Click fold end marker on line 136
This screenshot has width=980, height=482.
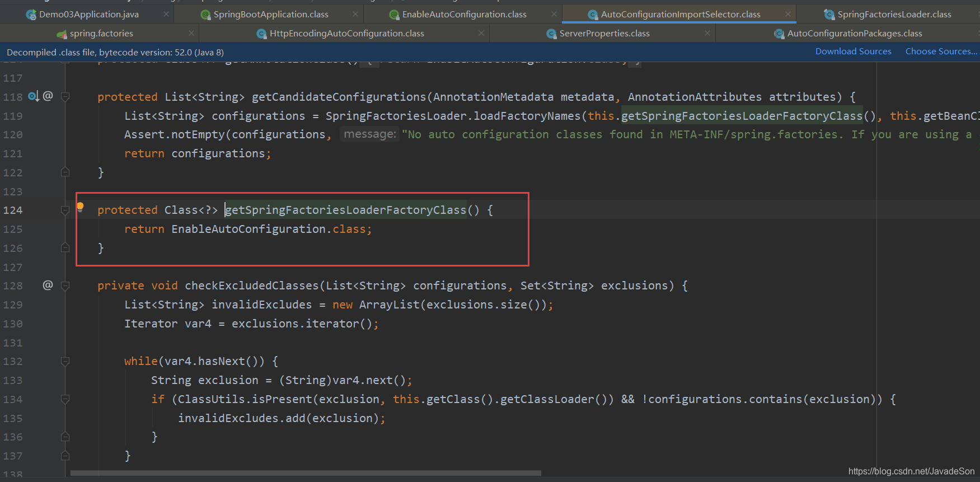(65, 437)
